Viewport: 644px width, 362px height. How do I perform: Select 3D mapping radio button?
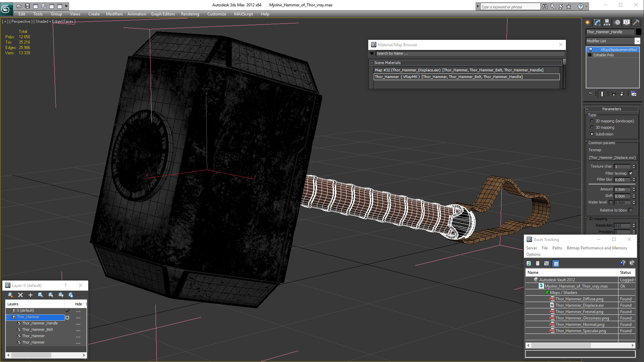click(x=592, y=127)
